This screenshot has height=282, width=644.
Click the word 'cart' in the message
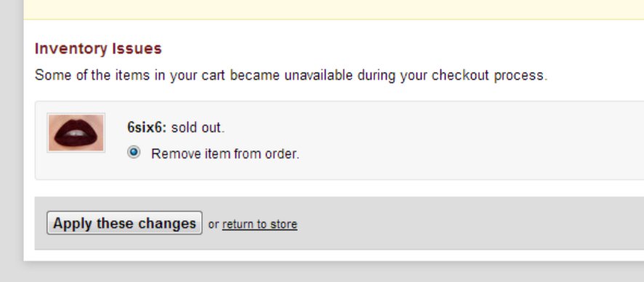(x=213, y=76)
